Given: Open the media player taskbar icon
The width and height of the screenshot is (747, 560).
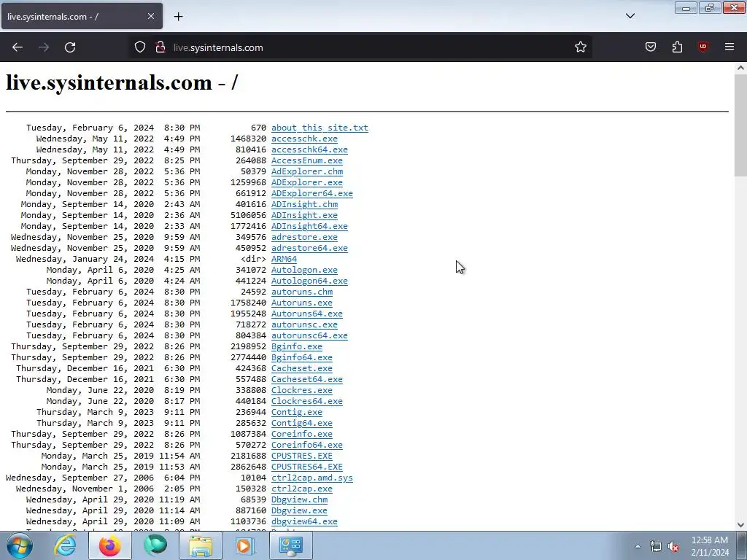Looking at the screenshot, I should coord(246,545).
